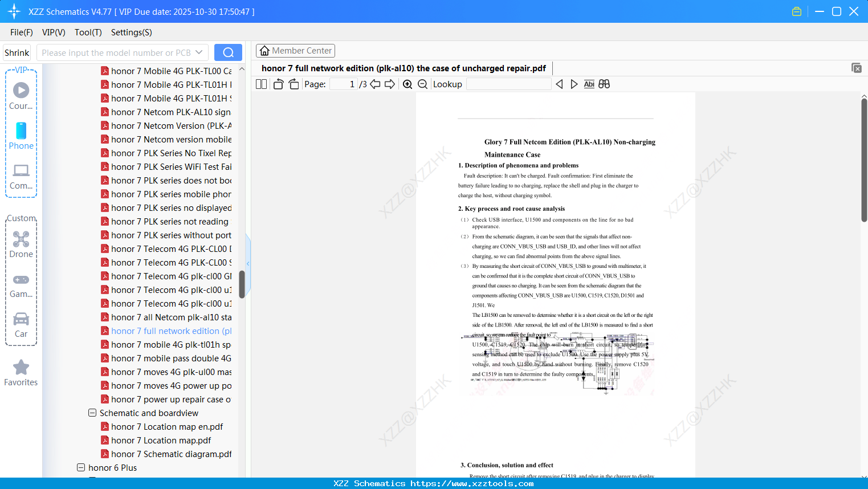
Task: Click the PDF icon beside honor 7 Location map en.pdf
Action: point(105,426)
